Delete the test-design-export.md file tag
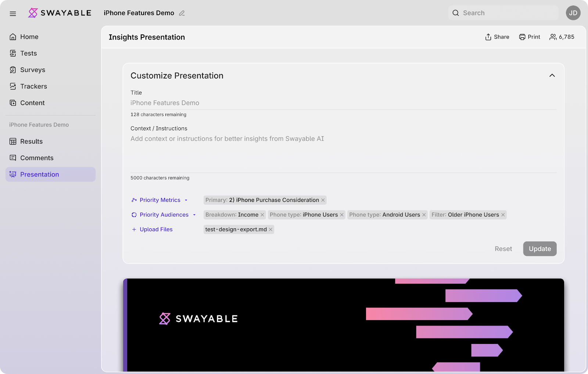The height and width of the screenshot is (374, 588). [x=270, y=229]
